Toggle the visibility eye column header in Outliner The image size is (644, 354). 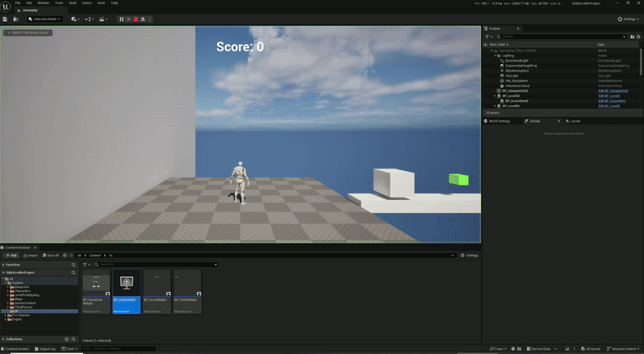click(486, 44)
